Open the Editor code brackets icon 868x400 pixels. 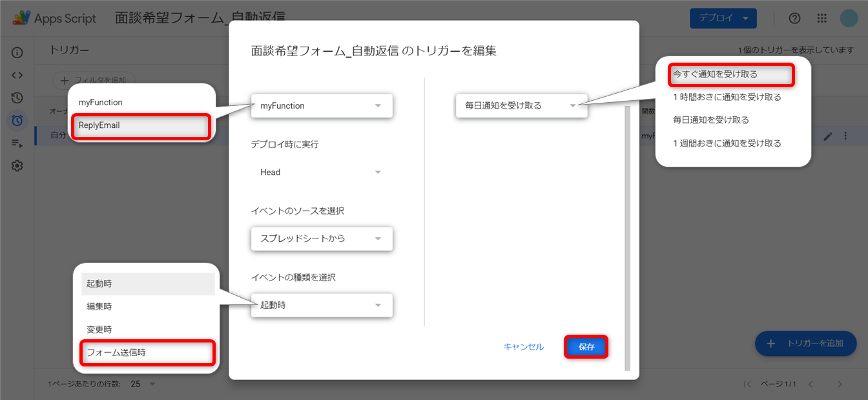coord(17,75)
